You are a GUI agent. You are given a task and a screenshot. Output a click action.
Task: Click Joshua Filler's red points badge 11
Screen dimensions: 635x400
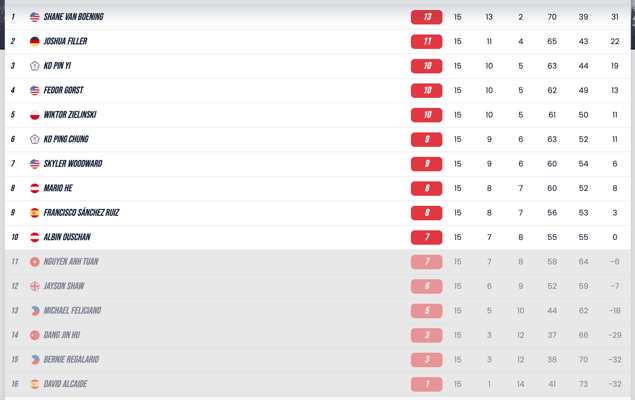point(427,42)
